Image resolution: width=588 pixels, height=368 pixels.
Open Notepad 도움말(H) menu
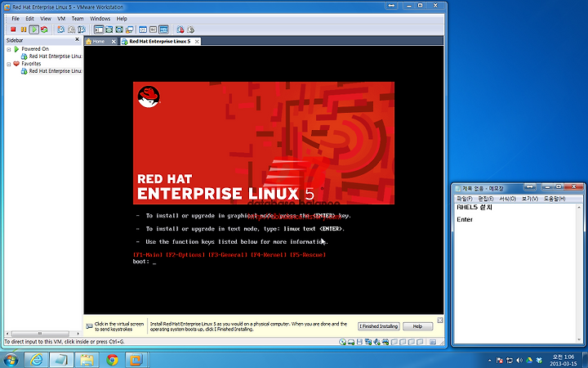555,199
